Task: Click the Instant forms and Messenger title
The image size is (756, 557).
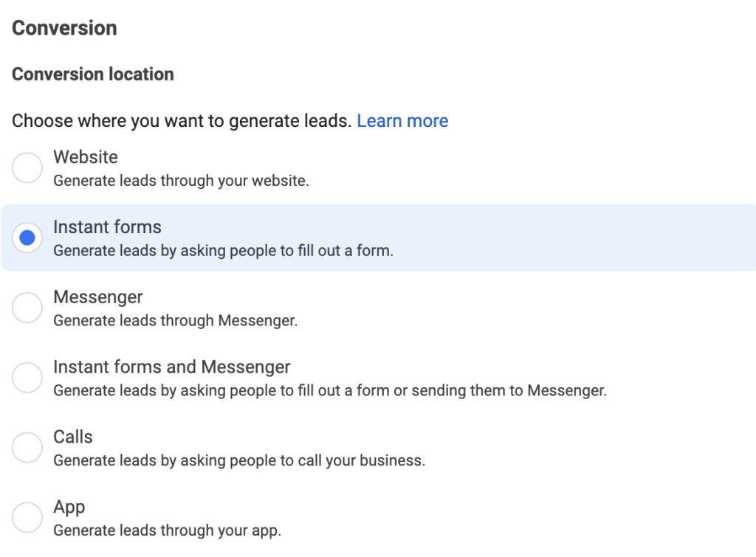Action: click(171, 367)
